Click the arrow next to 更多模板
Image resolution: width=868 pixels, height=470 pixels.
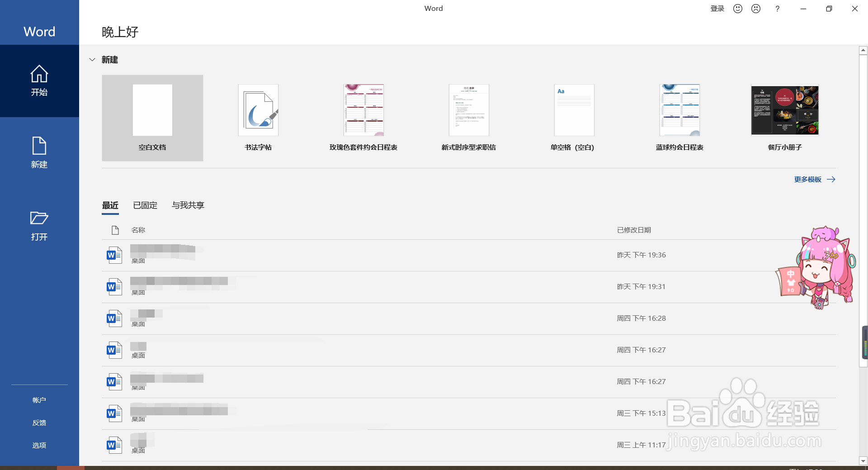(x=831, y=180)
